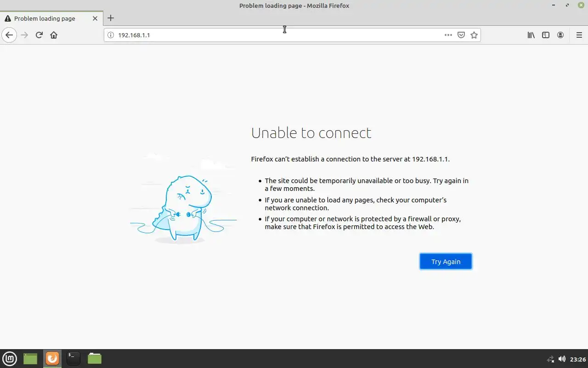
Task: Open the Library panel
Action: 531,35
